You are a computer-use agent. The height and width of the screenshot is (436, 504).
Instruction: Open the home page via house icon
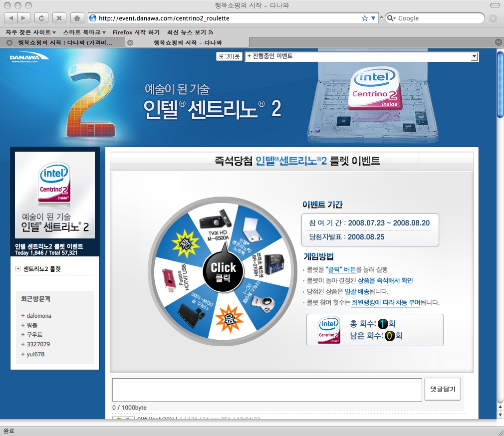(77, 18)
